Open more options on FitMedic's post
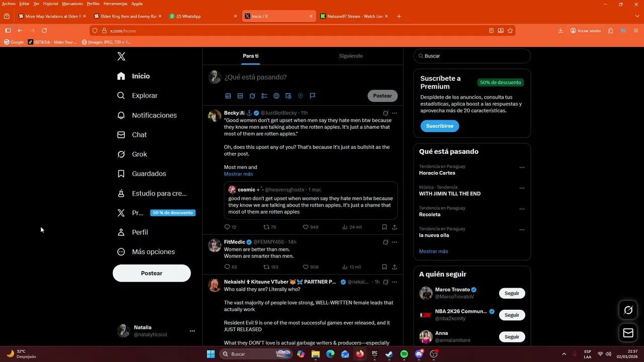Screen dimensions: 644x362 (x=394, y=242)
